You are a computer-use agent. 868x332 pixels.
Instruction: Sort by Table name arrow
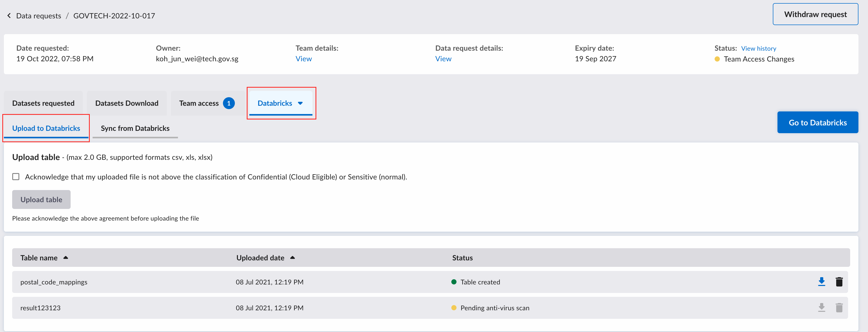(x=66, y=258)
